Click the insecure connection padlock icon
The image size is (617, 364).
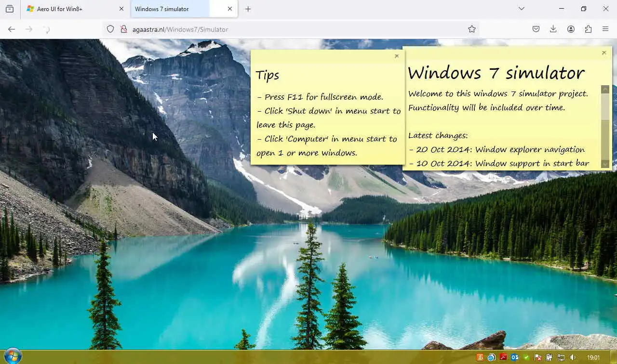point(123,29)
